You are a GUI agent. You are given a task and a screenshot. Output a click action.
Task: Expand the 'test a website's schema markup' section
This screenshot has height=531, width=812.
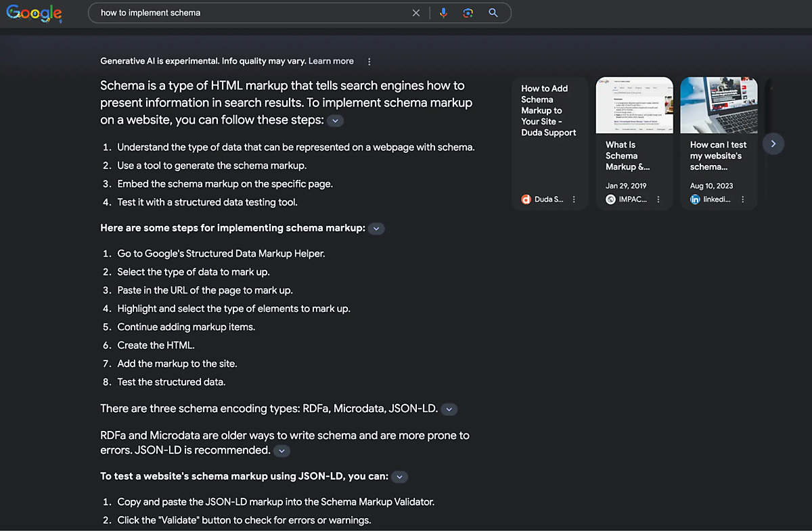click(x=400, y=477)
